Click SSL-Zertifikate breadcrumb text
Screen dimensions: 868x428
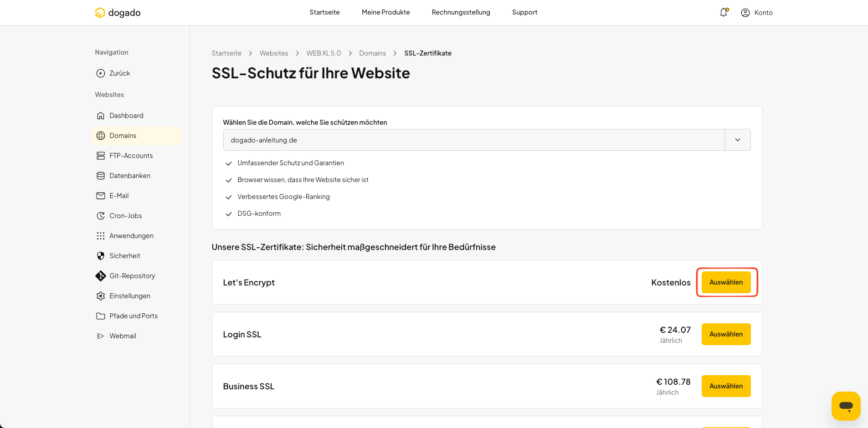coord(428,53)
